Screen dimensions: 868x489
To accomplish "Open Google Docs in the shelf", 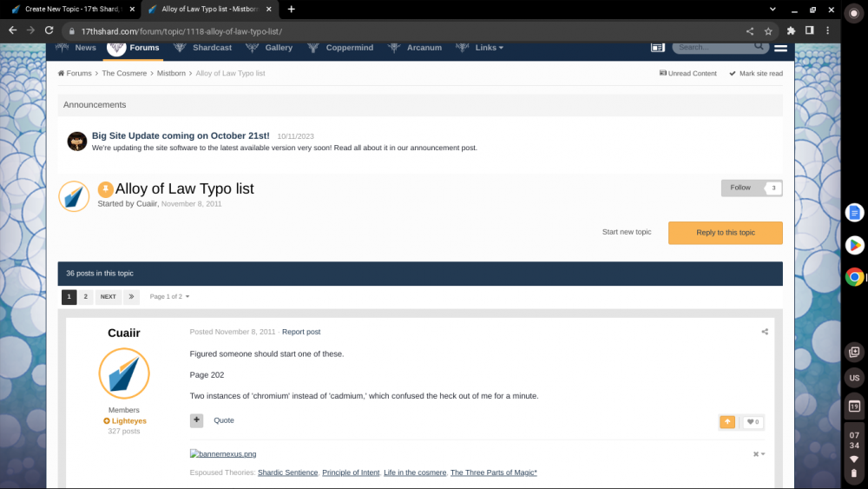I will tap(854, 213).
